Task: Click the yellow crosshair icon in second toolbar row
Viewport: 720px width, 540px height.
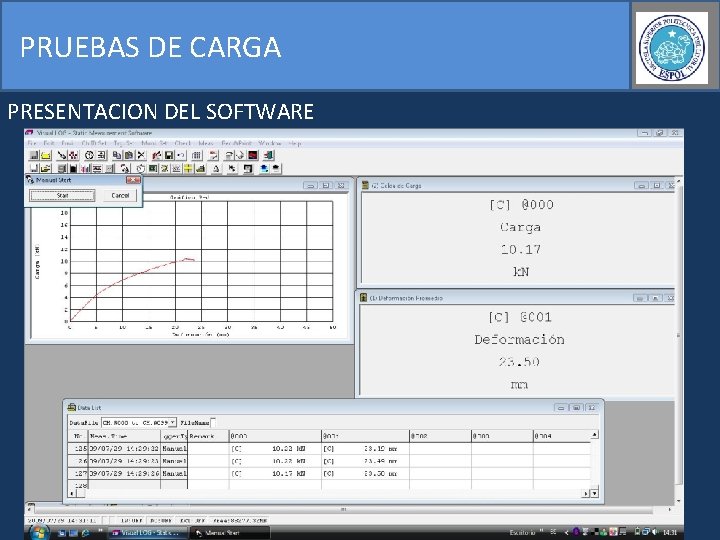Action: click(188, 169)
